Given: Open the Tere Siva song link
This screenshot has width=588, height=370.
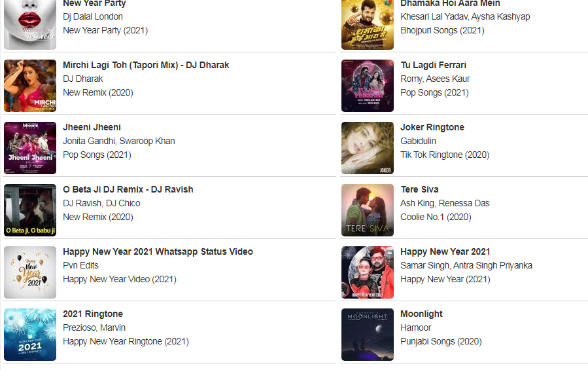Looking at the screenshot, I should pyautogui.click(x=419, y=189).
